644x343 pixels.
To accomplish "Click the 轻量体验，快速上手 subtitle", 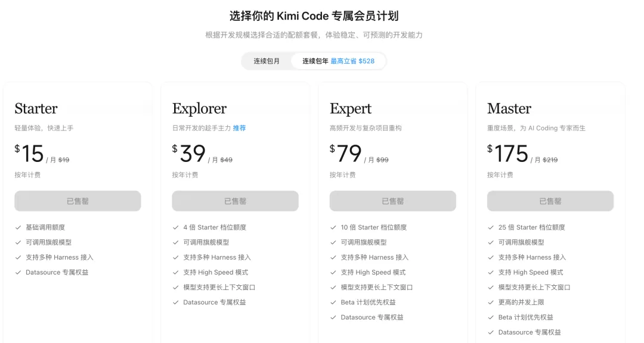I will [44, 128].
